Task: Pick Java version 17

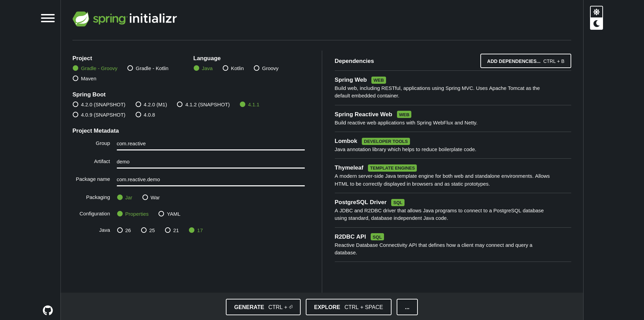Action: tap(196, 230)
